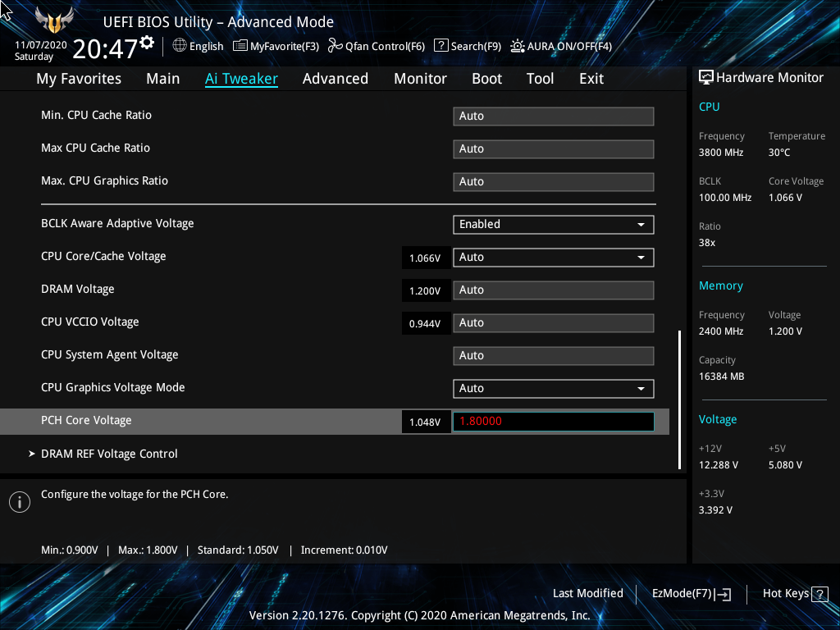Click the Search(F9) question mark icon
The width and height of the screenshot is (840, 630).
click(441, 46)
